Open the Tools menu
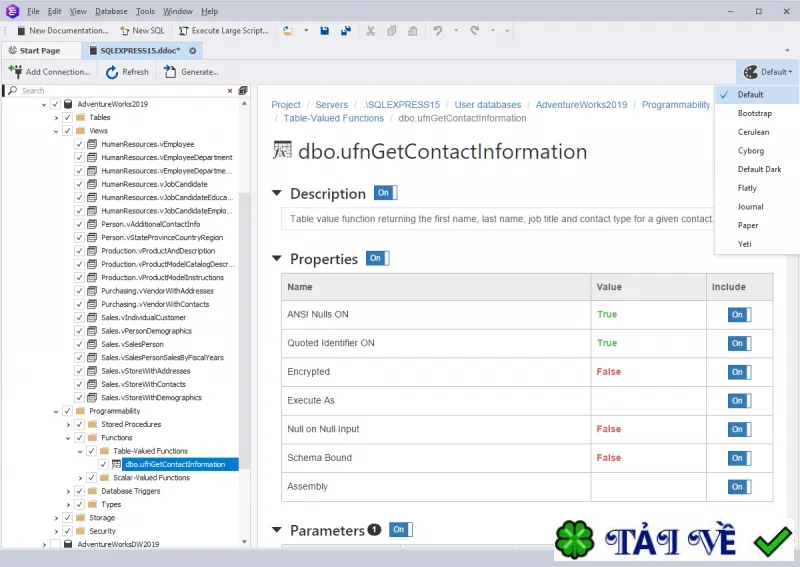This screenshot has height=567, width=800. point(145,11)
